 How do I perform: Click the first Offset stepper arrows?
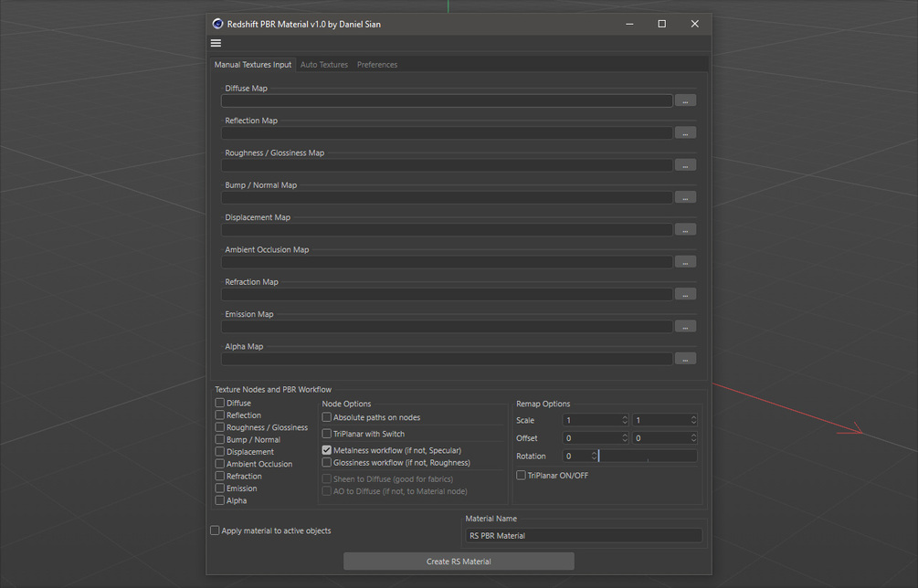click(x=625, y=437)
